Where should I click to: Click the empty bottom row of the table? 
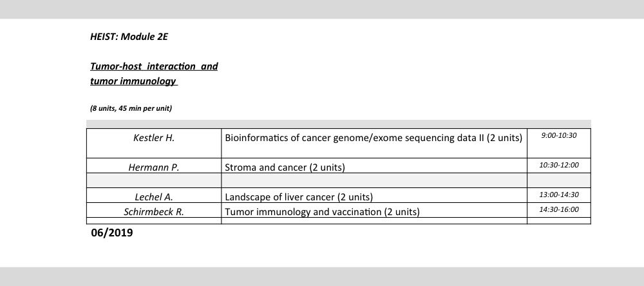point(338,221)
